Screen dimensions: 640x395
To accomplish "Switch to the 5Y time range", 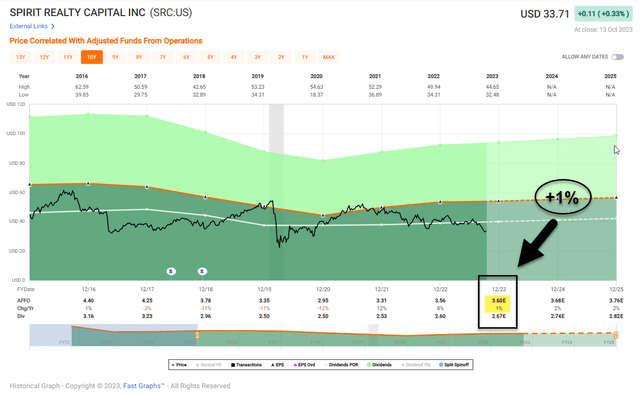I will tap(210, 57).
